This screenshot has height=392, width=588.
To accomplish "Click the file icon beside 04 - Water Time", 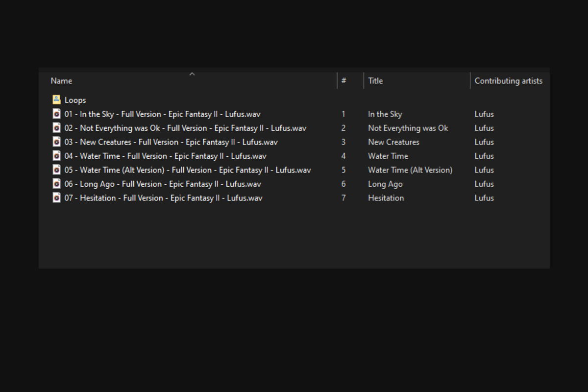I will [56, 156].
